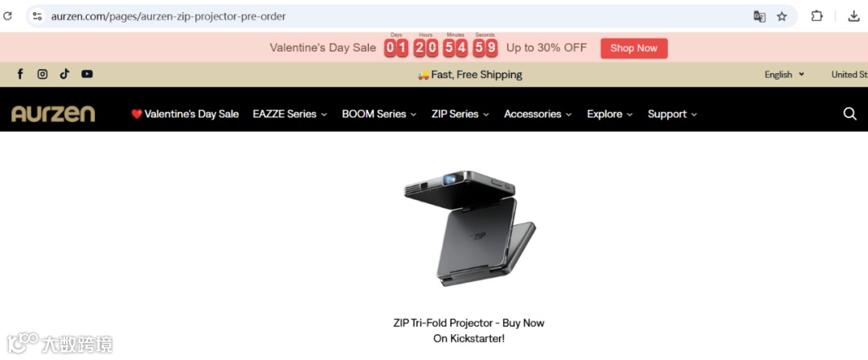Open Aurzen's YouTube channel icon
The height and width of the screenshot is (360, 868).
click(x=87, y=74)
